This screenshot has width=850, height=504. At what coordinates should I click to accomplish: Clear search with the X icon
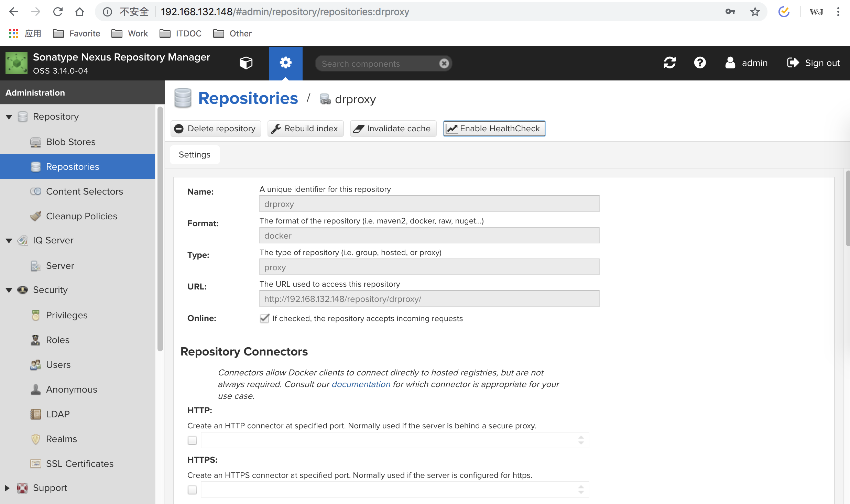444,64
